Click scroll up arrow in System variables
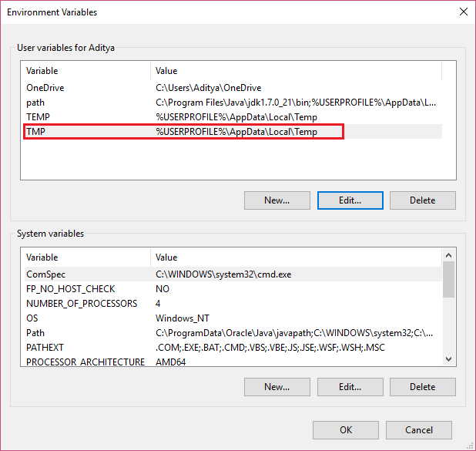476x451 pixels. pyautogui.click(x=448, y=255)
